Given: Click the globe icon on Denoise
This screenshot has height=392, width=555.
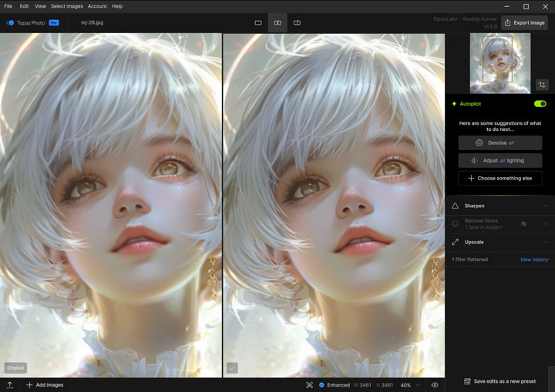Looking at the screenshot, I should (x=479, y=142).
